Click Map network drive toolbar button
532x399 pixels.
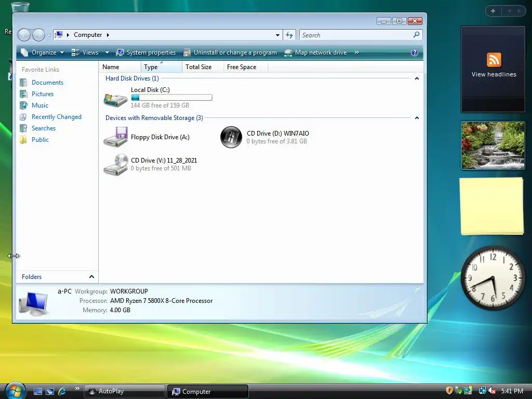point(315,52)
